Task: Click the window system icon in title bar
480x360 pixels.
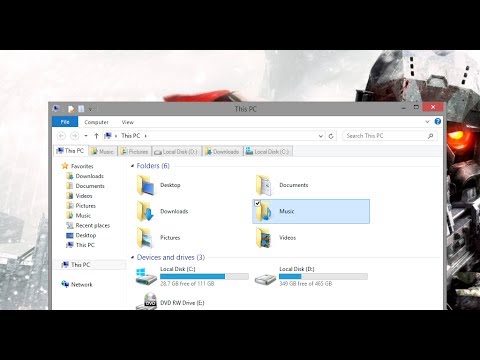Action: tap(56, 109)
